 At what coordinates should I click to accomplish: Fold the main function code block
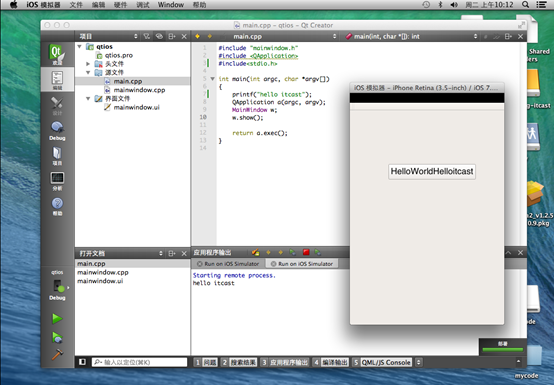(x=212, y=79)
